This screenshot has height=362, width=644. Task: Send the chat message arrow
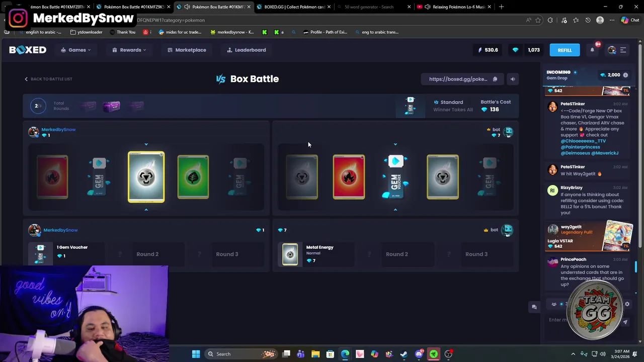pos(625,322)
